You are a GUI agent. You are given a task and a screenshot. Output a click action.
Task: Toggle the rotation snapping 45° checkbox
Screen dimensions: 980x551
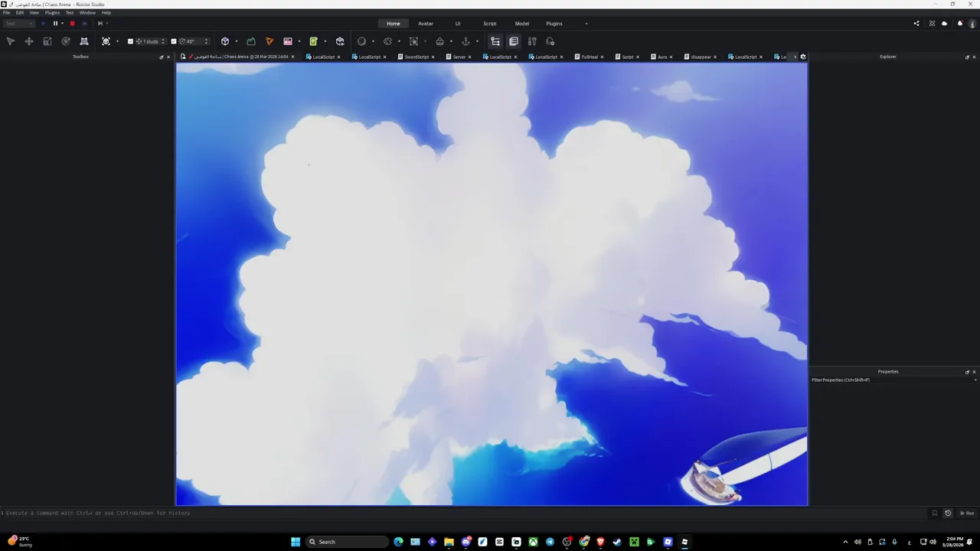click(x=174, y=41)
